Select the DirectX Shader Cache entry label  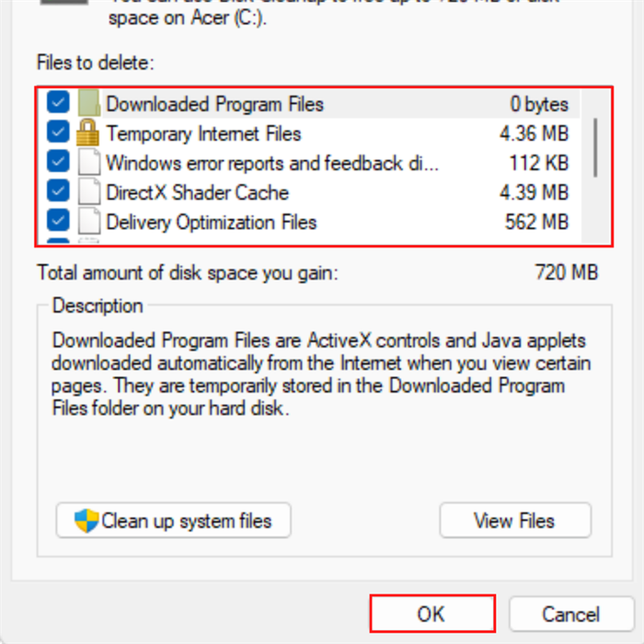(x=197, y=193)
